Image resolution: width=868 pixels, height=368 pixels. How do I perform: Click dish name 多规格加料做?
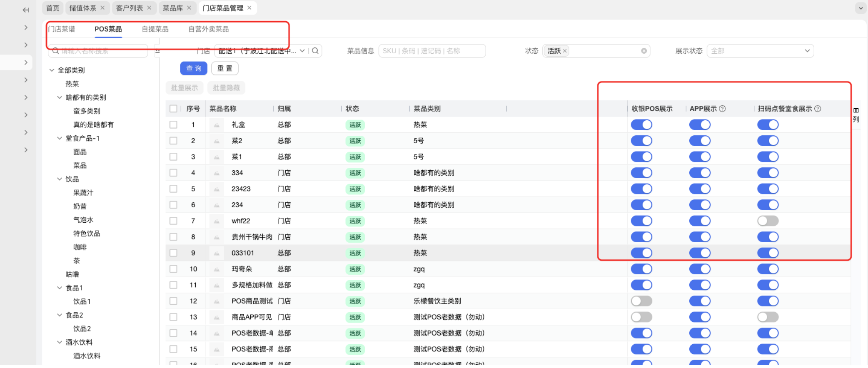(x=252, y=285)
